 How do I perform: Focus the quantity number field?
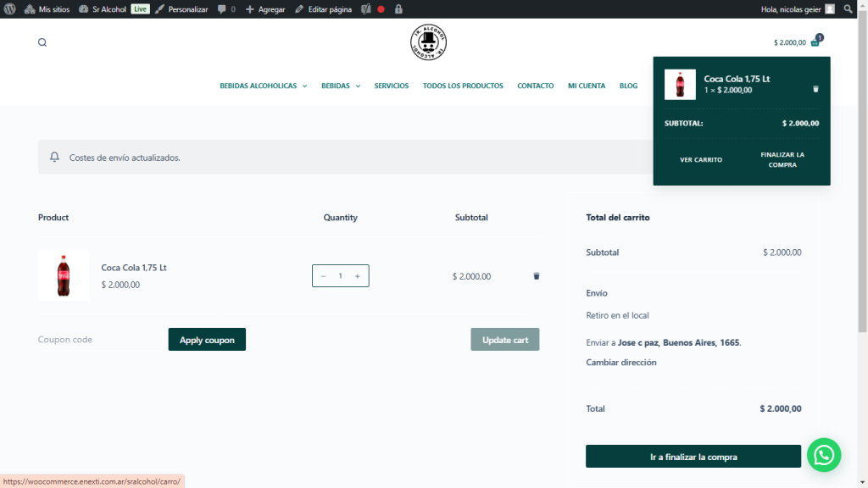[x=341, y=276]
